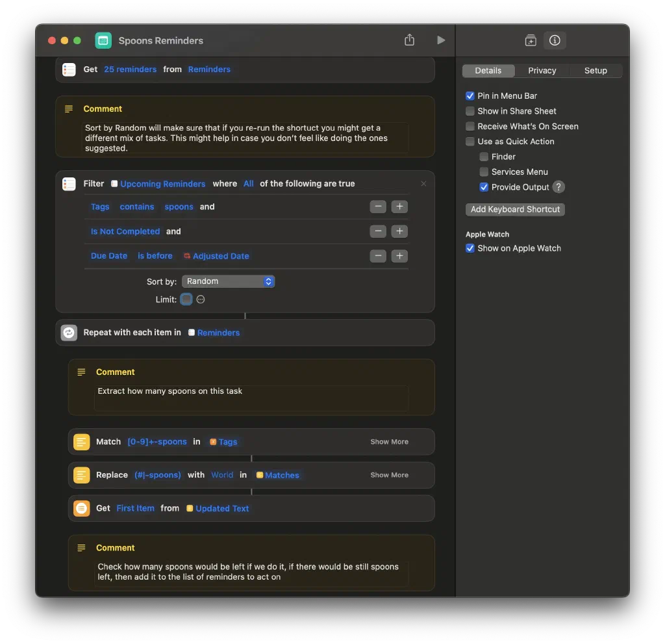The width and height of the screenshot is (665, 644).
Task: Remove the Tags contains spoons condition
Action: click(378, 207)
